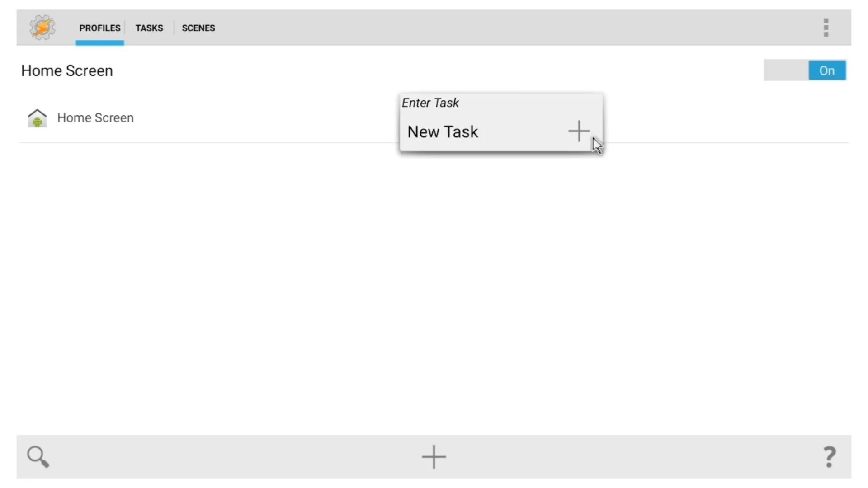Expand the Enter Task dropdown panel
The image size is (868, 488).
point(576,131)
